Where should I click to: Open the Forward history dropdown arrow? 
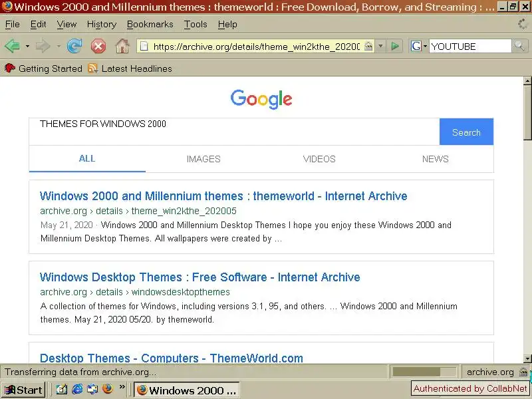point(59,46)
